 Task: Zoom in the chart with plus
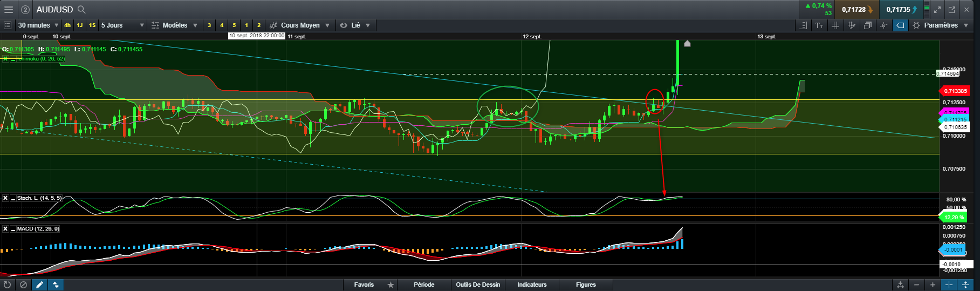coord(933,285)
